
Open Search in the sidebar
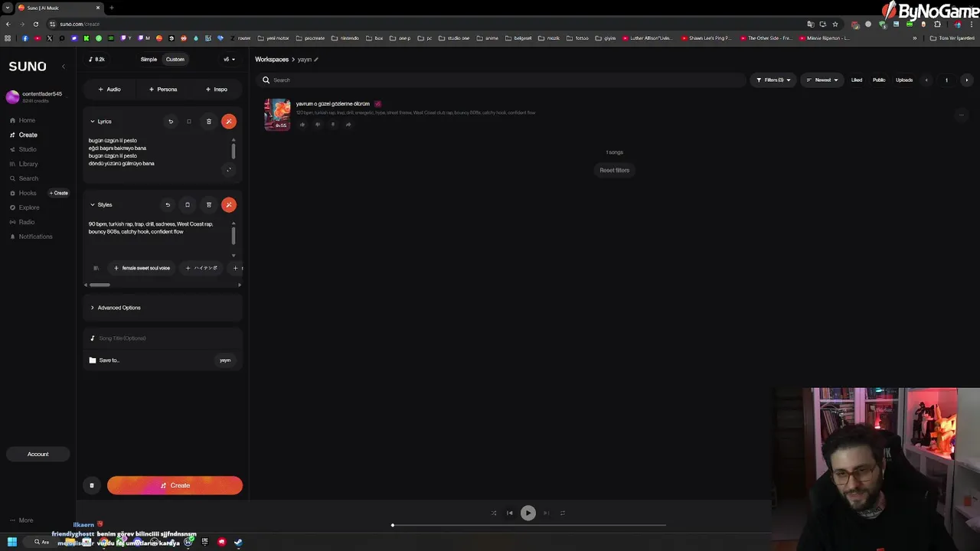(24, 178)
